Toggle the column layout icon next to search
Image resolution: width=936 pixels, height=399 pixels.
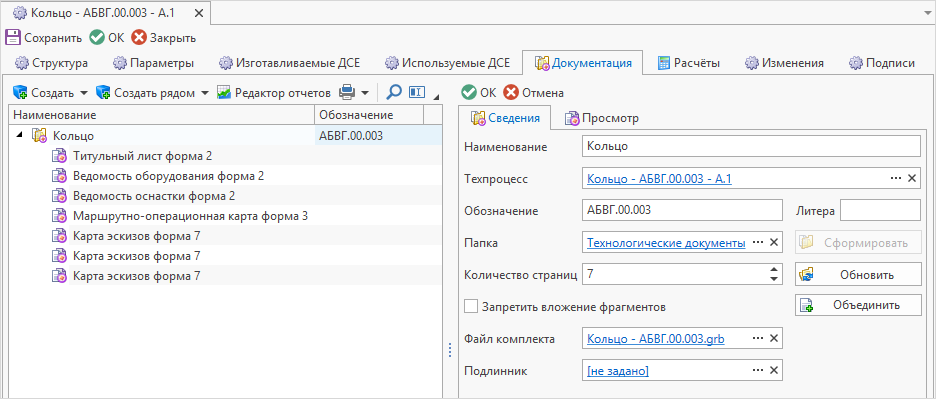click(x=416, y=93)
